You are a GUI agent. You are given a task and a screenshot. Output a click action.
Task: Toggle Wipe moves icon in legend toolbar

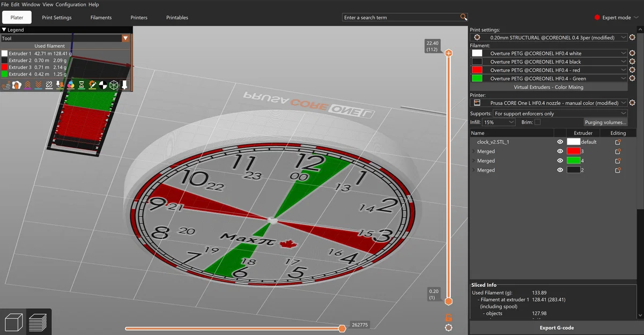pyautogui.click(x=17, y=85)
